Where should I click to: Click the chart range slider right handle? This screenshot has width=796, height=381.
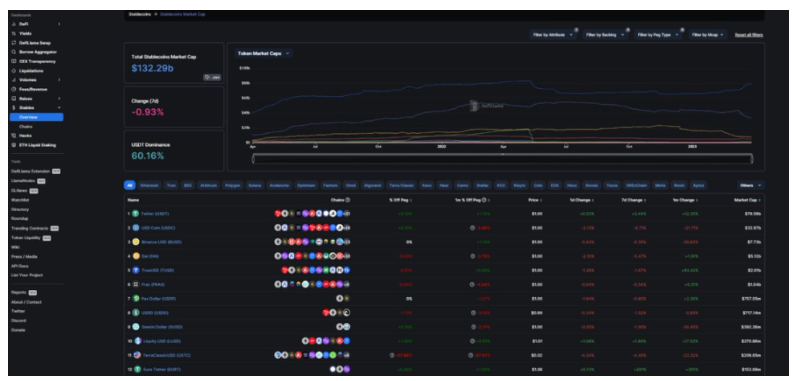point(751,159)
